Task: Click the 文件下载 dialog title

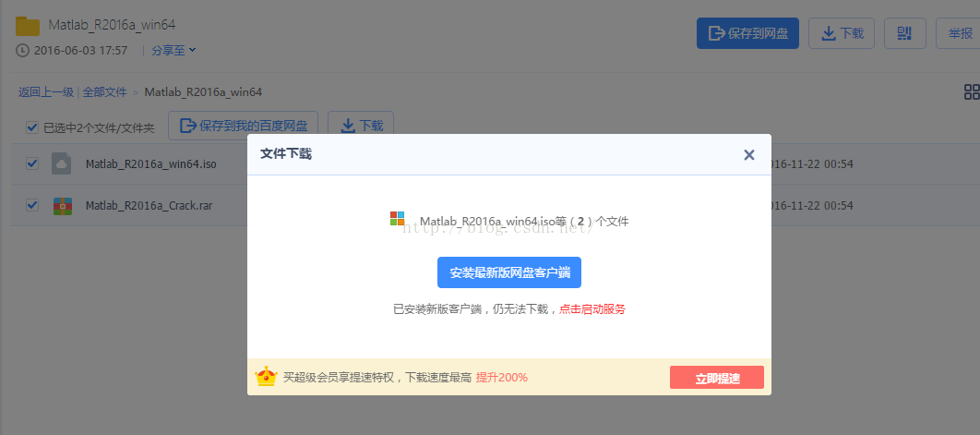Action: click(x=286, y=154)
